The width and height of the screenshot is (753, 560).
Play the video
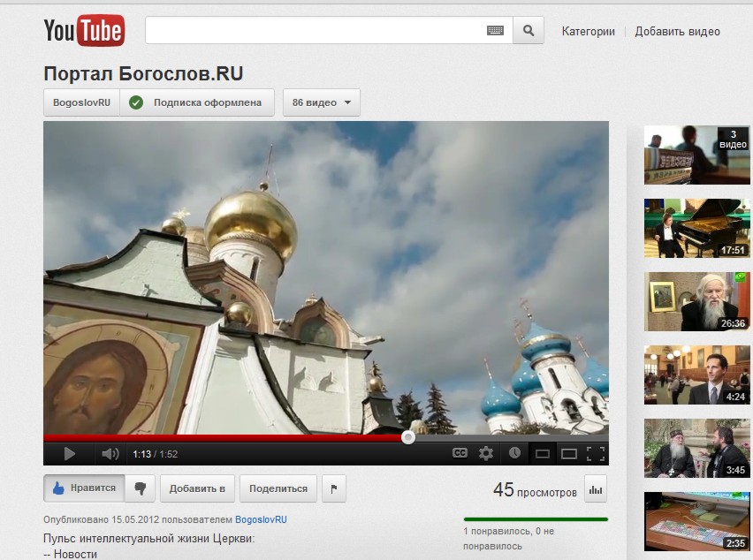point(69,454)
